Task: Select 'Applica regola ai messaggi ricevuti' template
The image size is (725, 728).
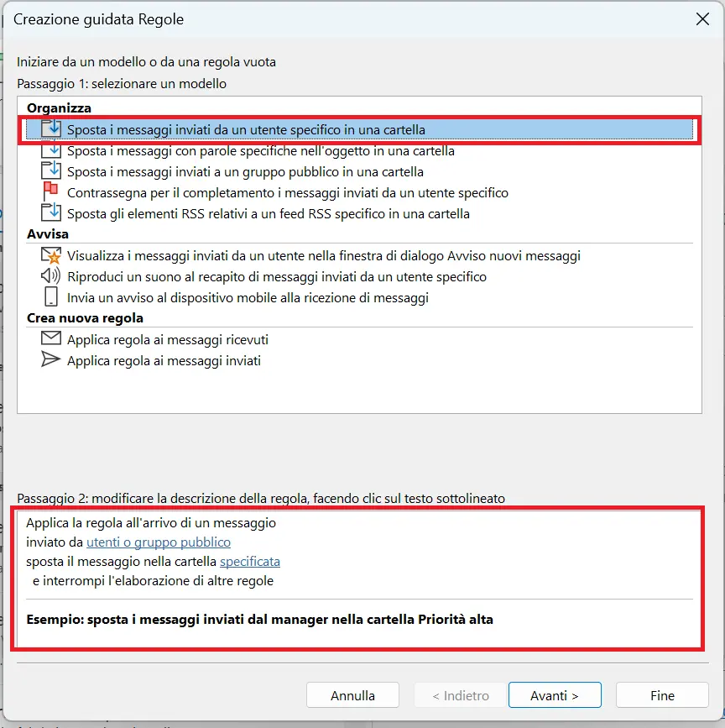Action: click(168, 340)
